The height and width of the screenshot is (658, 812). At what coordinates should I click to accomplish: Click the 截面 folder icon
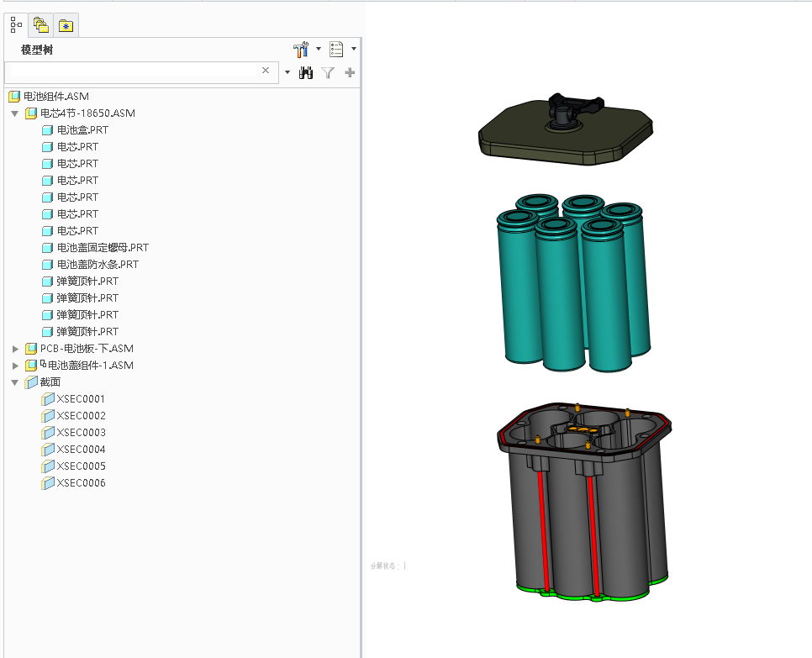pyautogui.click(x=31, y=382)
